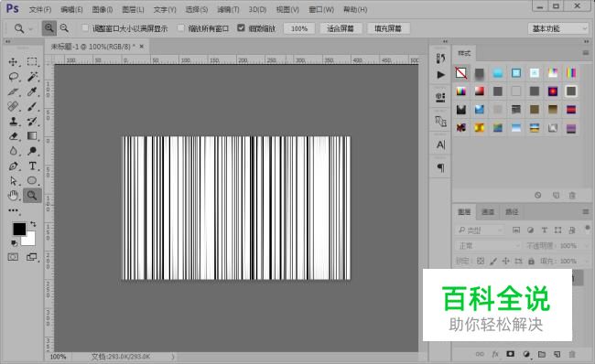The height and width of the screenshot is (364, 595).
Task: Click the white background color swatch
Action: click(x=29, y=240)
